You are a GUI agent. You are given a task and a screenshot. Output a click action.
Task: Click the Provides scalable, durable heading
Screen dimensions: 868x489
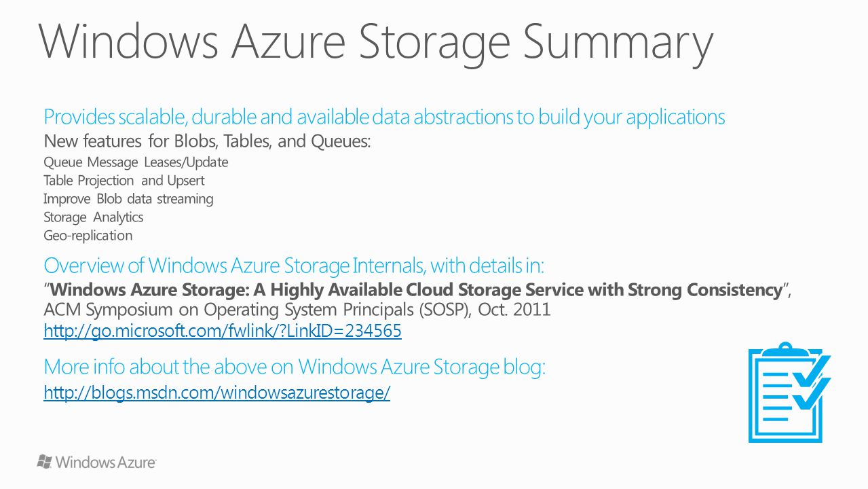(384, 117)
